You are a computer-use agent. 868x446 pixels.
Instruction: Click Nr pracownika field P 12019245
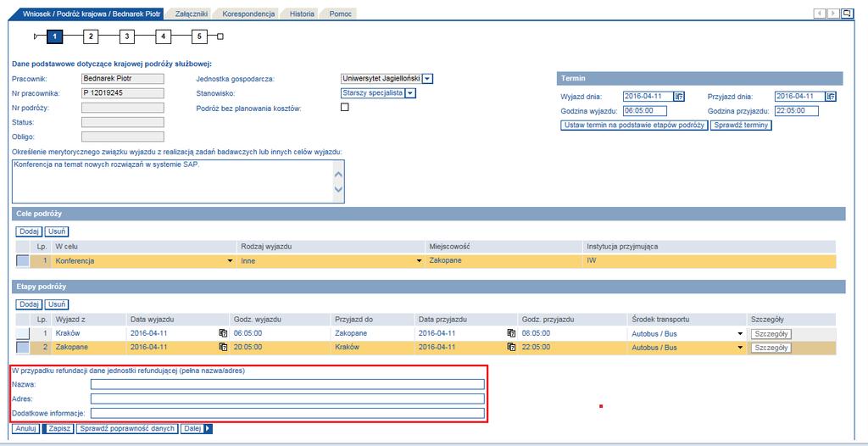pyautogui.click(x=123, y=93)
